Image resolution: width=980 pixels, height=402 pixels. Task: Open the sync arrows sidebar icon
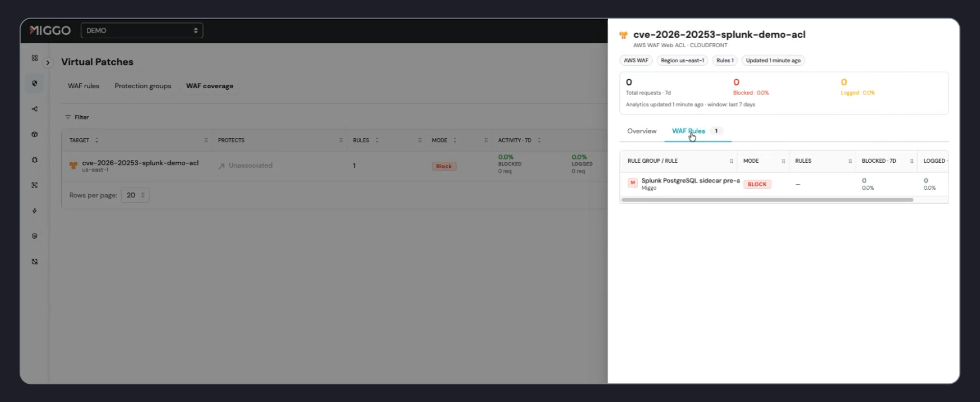click(35, 262)
